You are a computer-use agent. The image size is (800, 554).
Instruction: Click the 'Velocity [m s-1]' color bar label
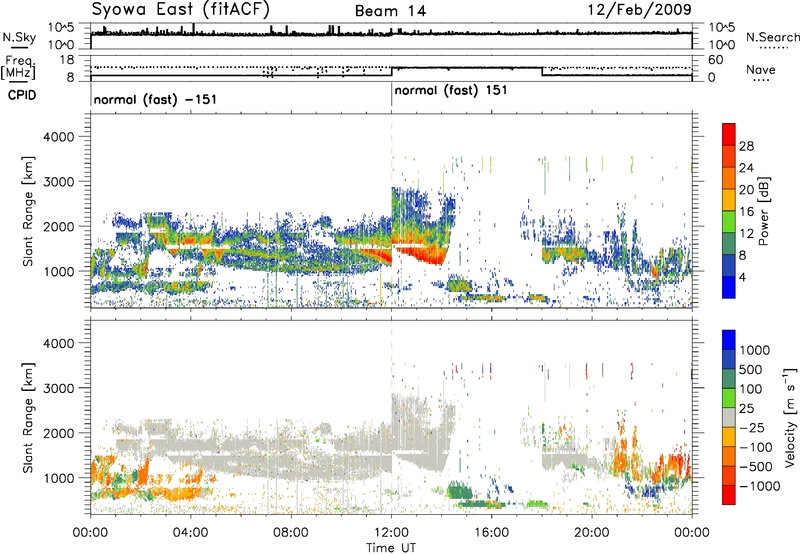tap(789, 417)
